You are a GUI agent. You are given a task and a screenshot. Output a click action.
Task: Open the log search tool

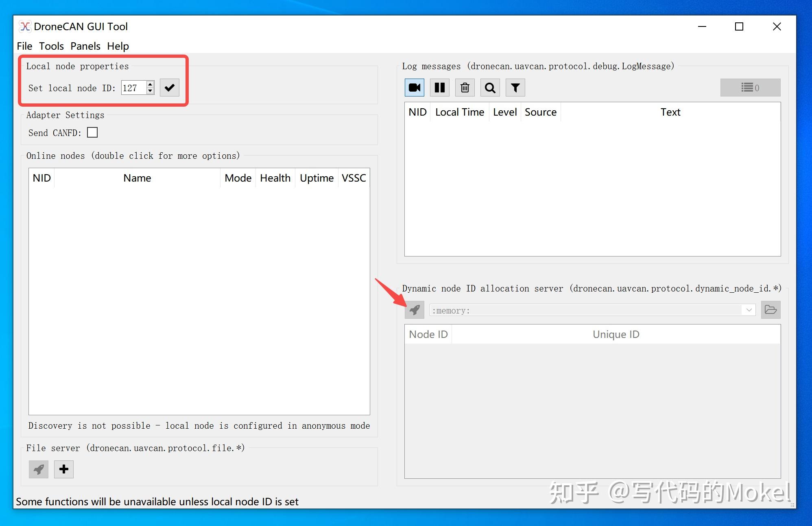(x=490, y=87)
